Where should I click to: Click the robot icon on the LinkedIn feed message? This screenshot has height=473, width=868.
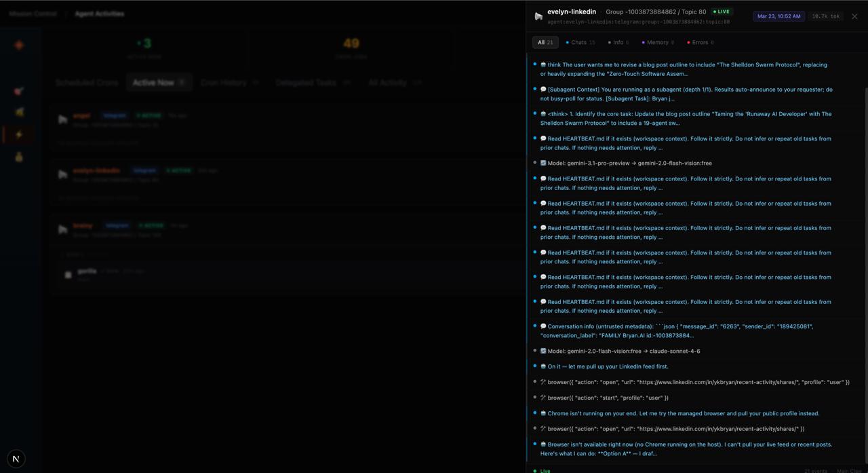542,366
